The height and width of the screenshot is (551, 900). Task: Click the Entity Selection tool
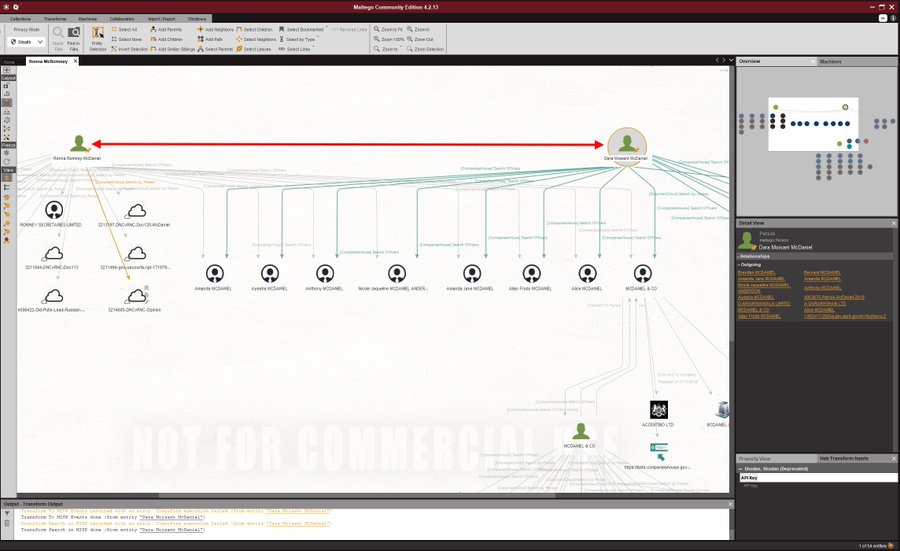[98, 38]
